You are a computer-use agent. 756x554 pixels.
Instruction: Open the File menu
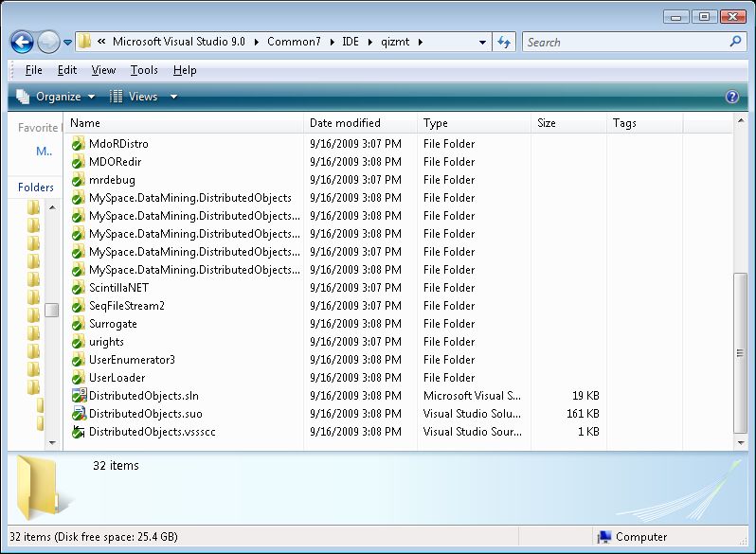34,70
